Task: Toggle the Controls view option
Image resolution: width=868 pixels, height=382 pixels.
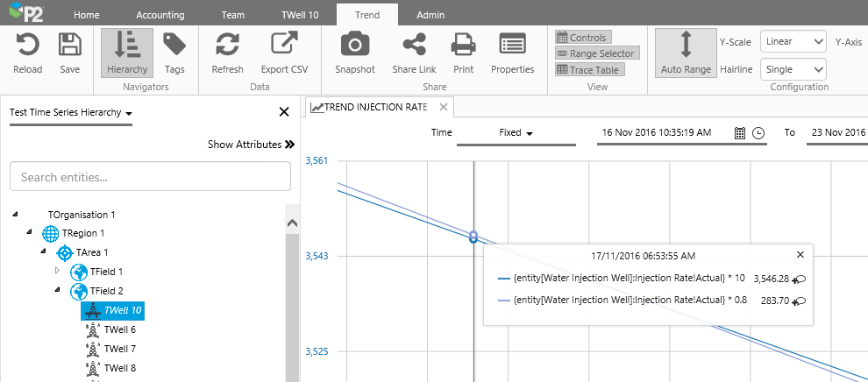Action: 583,38
